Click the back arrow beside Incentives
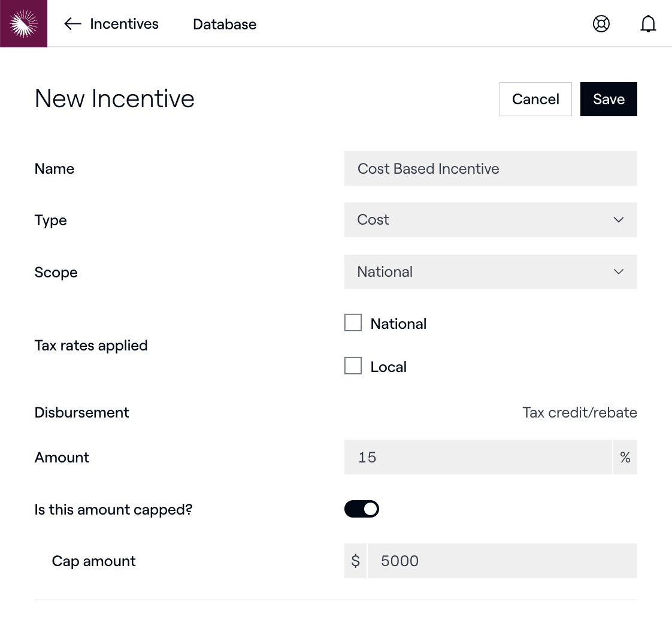 (x=72, y=24)
